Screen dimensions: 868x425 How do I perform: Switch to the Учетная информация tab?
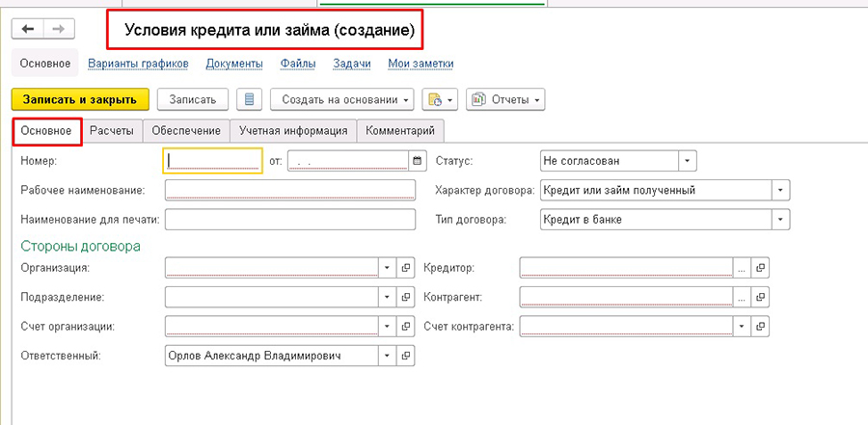(293, 131)
